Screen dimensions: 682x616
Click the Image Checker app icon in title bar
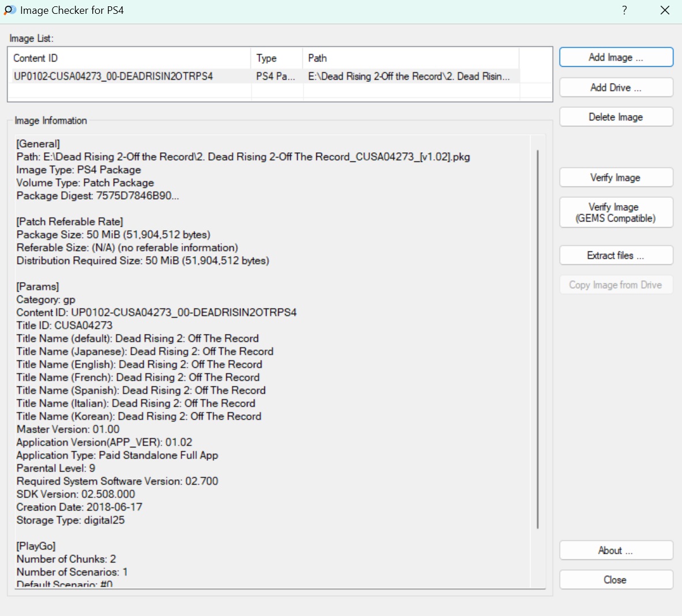pyautogui.click(x=10, y=10)
